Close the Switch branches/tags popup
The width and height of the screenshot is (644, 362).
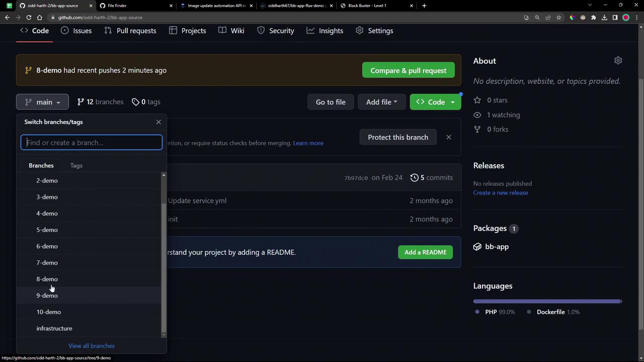(x=158, y=122)
